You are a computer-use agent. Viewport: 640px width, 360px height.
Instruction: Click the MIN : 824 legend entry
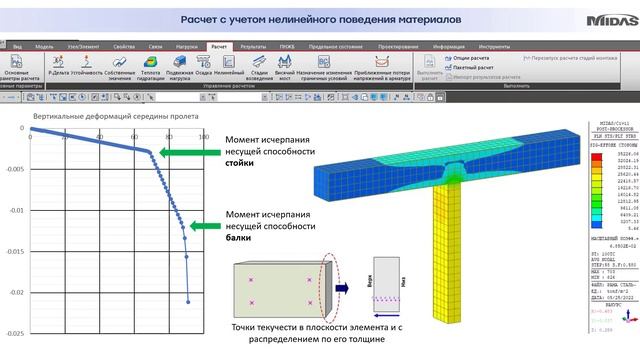(603, 277)
